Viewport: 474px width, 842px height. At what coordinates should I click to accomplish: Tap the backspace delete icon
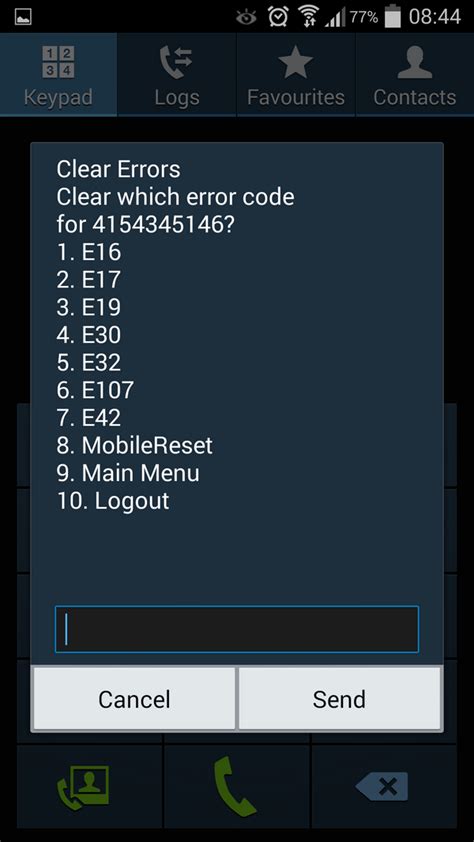(x=384, y=787)
